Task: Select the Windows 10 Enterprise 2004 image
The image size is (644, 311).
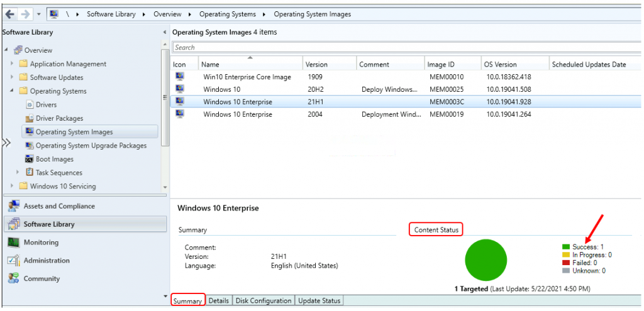Action: pos(406,114)
